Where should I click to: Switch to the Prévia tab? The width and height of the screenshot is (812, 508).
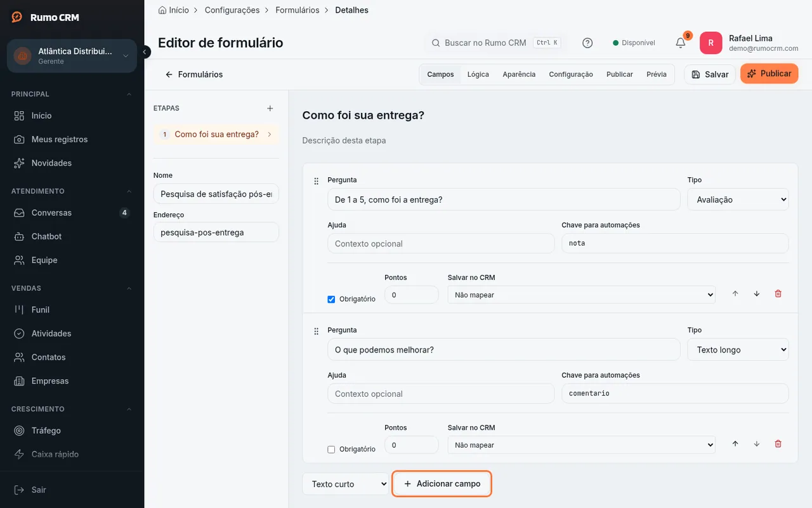(x=657, y=74)
